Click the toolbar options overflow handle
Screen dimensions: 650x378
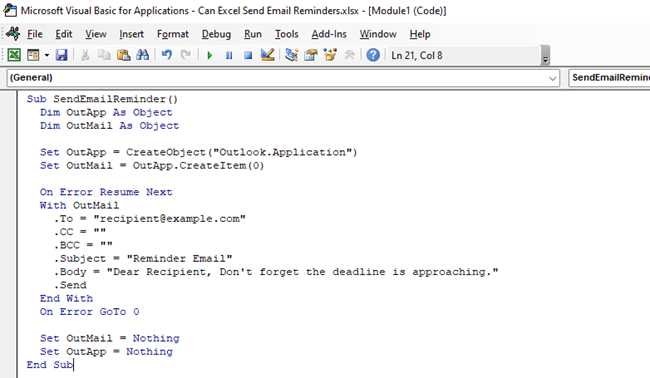pyautogui.click(x=546, y=56)
